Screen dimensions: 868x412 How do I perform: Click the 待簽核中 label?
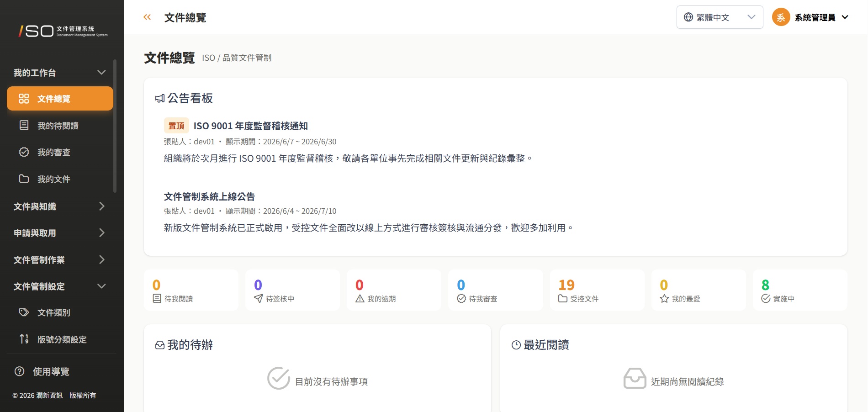(280, 299)
